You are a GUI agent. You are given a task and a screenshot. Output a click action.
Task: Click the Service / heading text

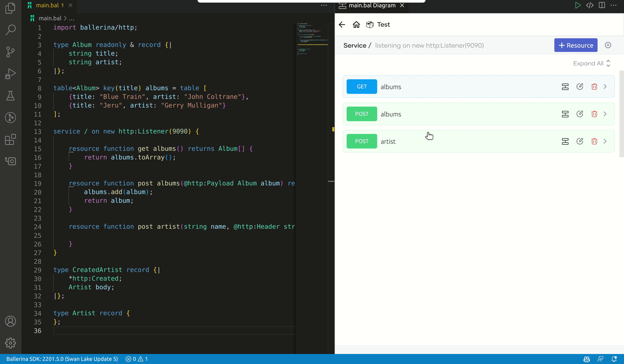(357, 45)
